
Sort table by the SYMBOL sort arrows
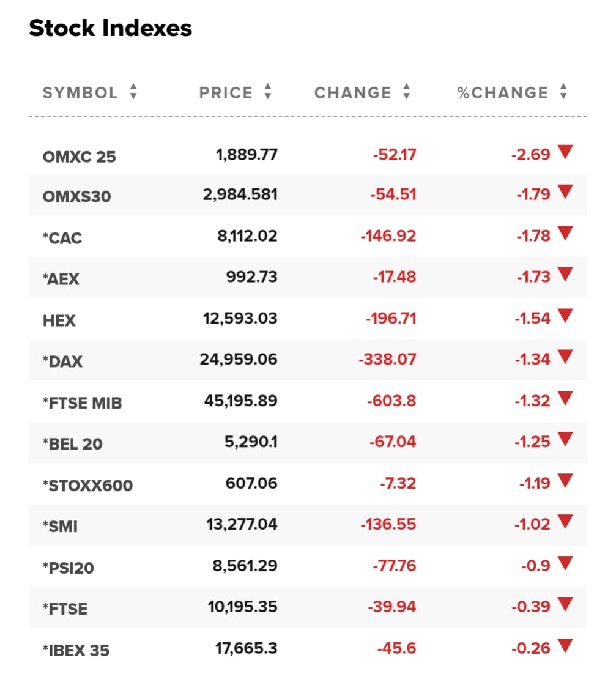point(133,92)
